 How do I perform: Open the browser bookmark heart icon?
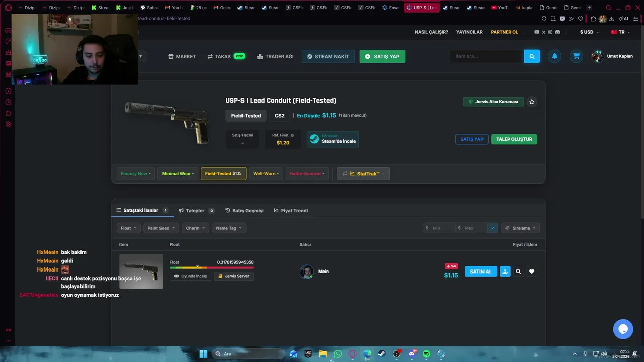pos(580,19)
